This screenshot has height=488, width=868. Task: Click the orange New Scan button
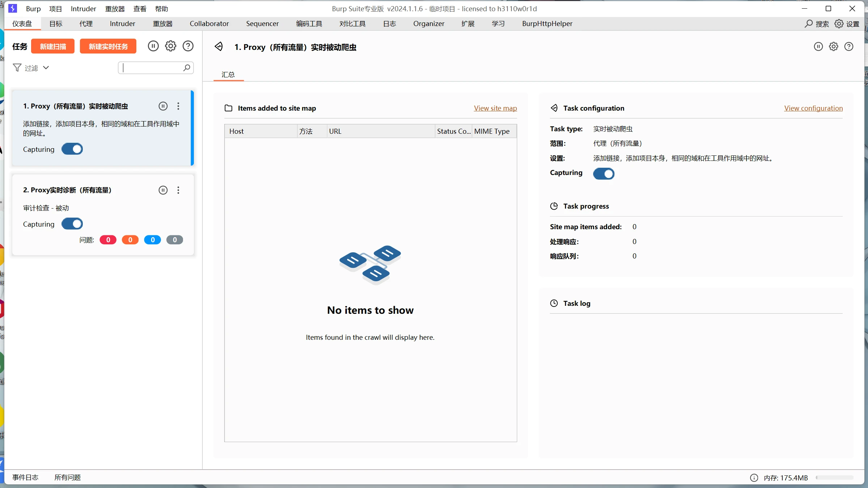point(53,46)
